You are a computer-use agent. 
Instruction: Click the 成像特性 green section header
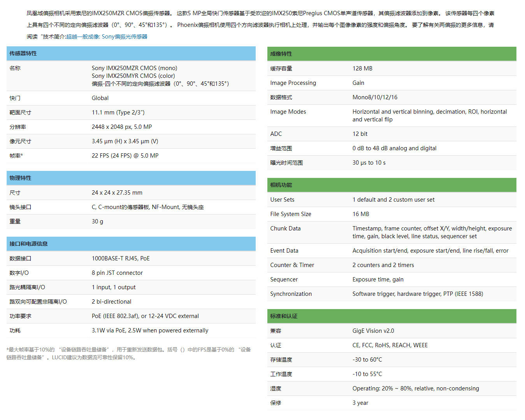coord(281,54)
